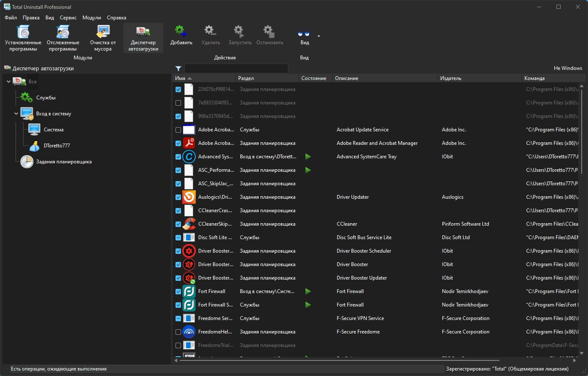Open the Очистка от мусора module
Image resolution: width=588 pixels, height=376 pixels.
point(103,38)
